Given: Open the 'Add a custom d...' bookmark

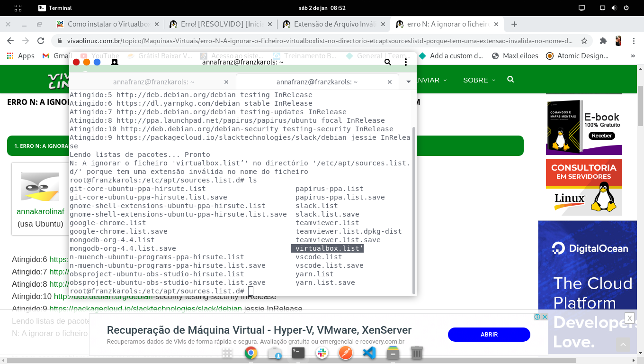Looking at the screenshot, I should coord(452,56).
